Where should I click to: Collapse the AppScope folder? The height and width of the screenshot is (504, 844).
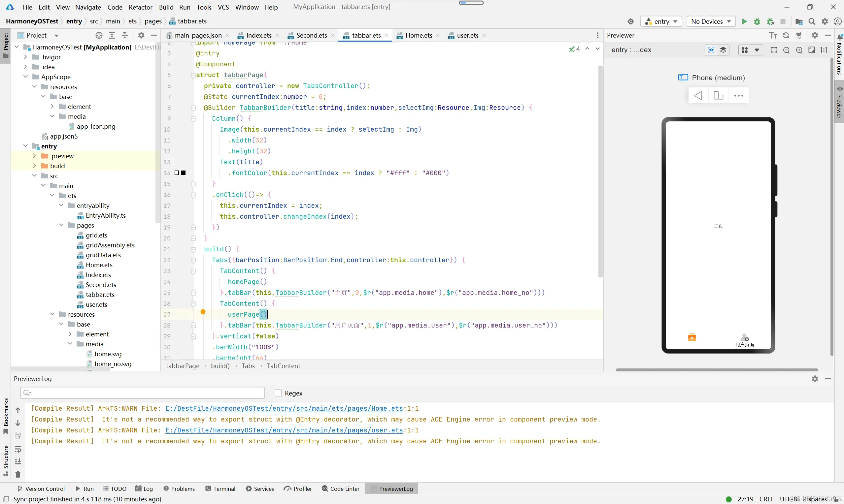coord(25,77)
